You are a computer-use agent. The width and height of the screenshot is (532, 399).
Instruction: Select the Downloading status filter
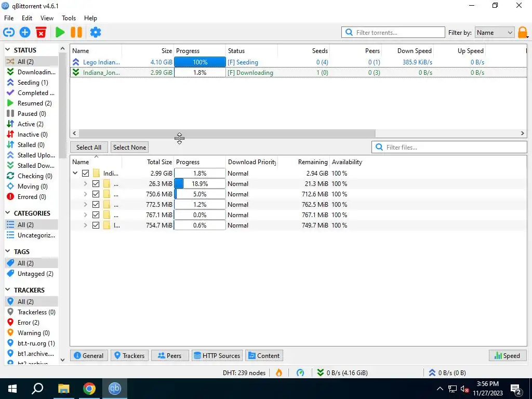[31, 72]
